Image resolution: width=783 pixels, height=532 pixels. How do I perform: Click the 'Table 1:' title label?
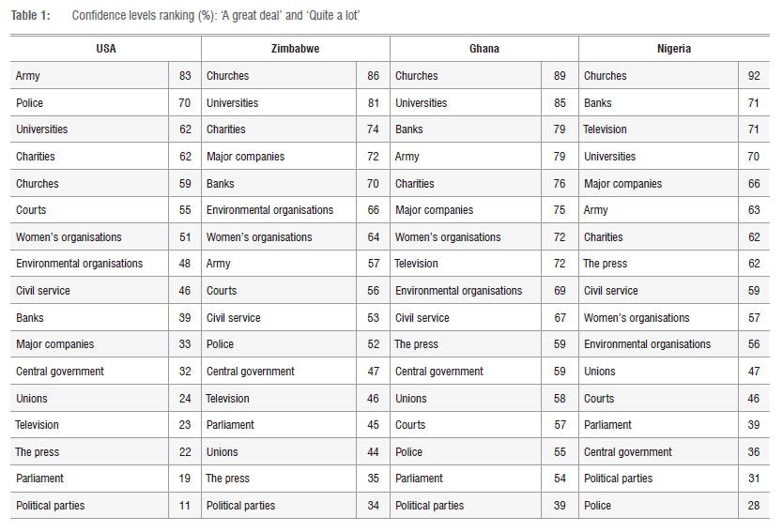pyautogui.click(x=31, y=15)
